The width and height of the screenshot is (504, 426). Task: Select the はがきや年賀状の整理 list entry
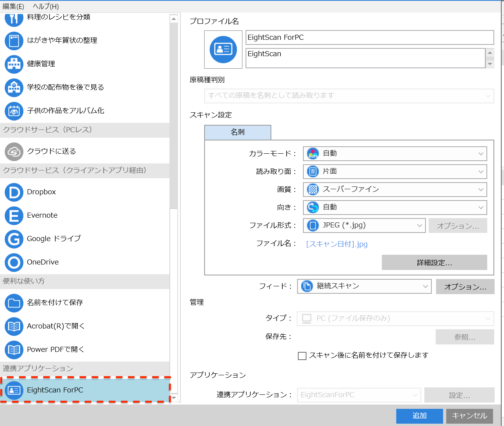tap(85, 41)
